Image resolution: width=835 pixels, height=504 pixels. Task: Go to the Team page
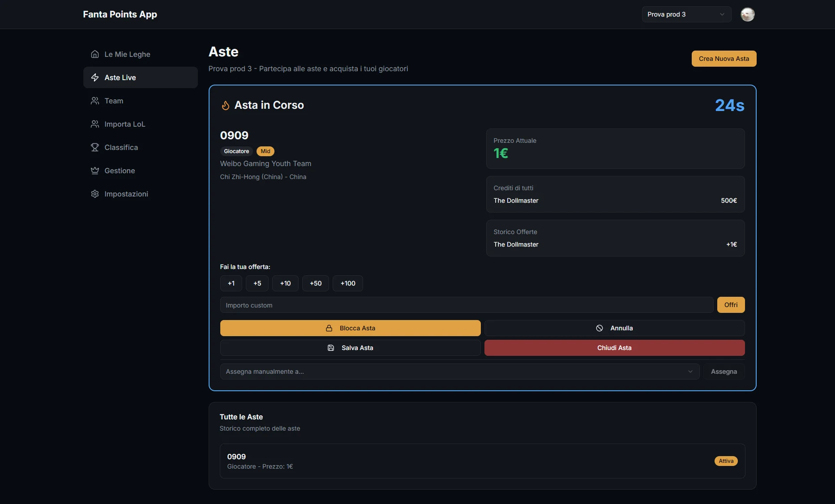[141, 101]
